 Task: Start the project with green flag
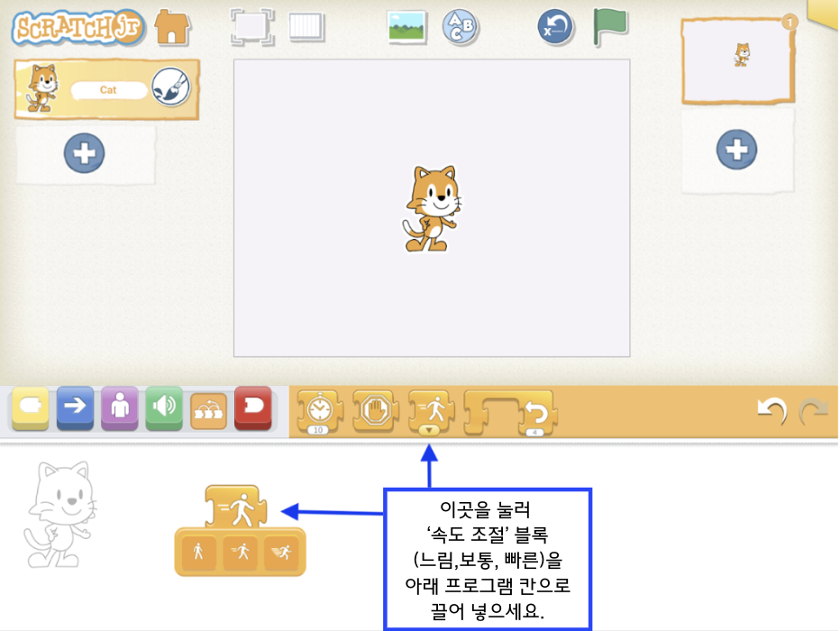(x=609, y=27)
